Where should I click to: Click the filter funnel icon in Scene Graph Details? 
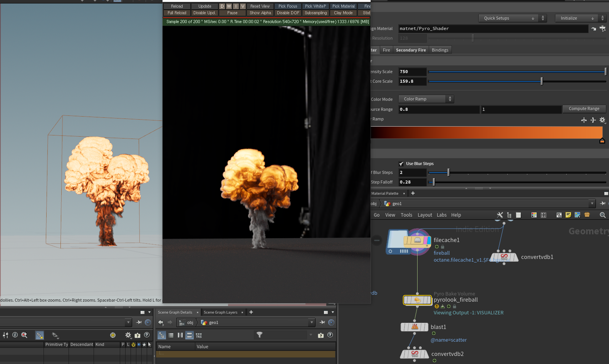pyautogui.click(x=260, y=335)
